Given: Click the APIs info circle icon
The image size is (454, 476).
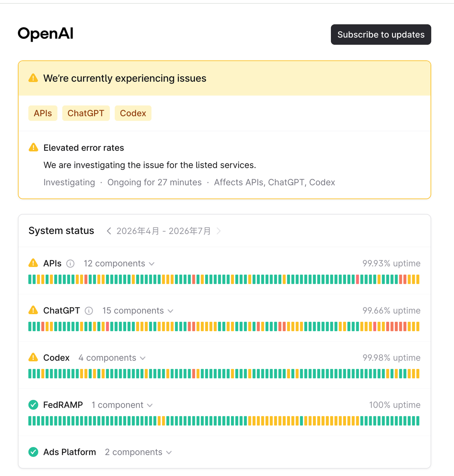Looking at the screenshot, I should (x=70, y=264).
